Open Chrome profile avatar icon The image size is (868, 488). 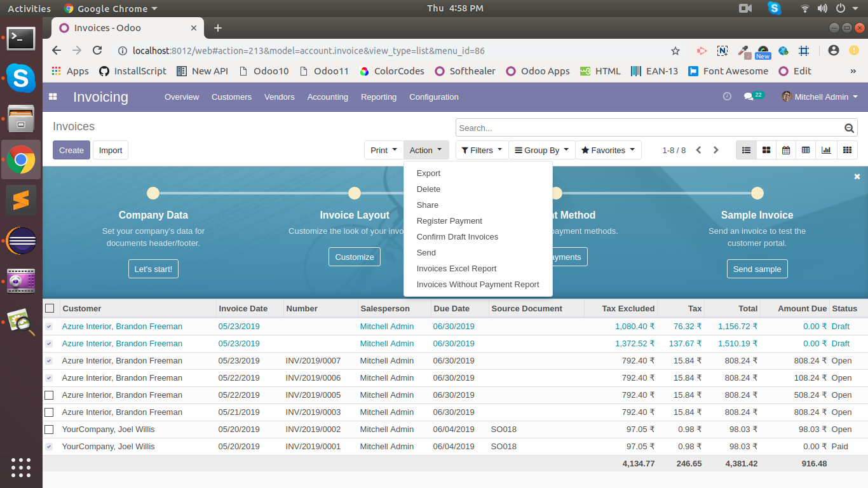[x=834, y=50]
